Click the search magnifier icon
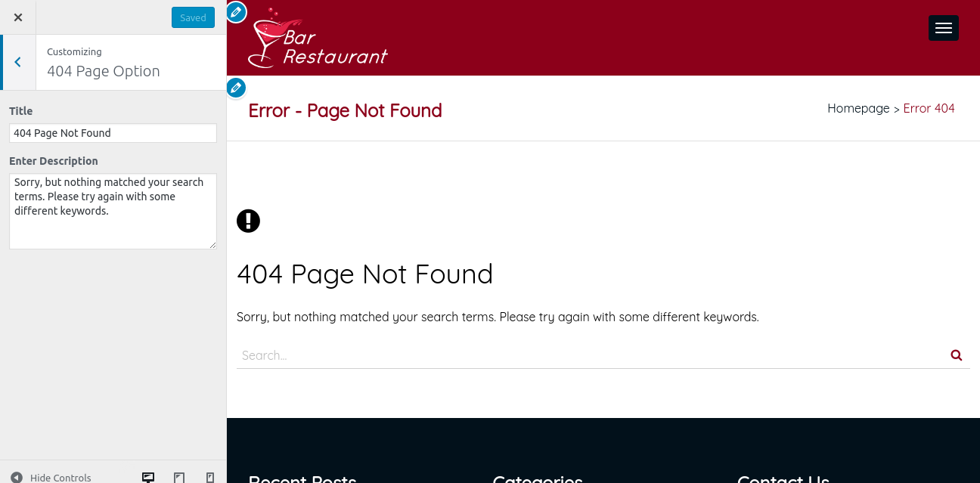980x483 pixels. click(957, 355)
